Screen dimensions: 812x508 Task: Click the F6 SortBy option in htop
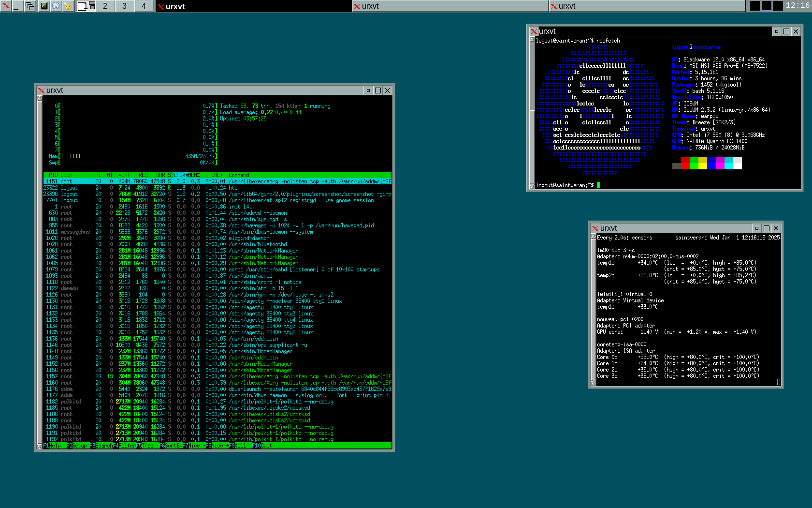point(171,446)
